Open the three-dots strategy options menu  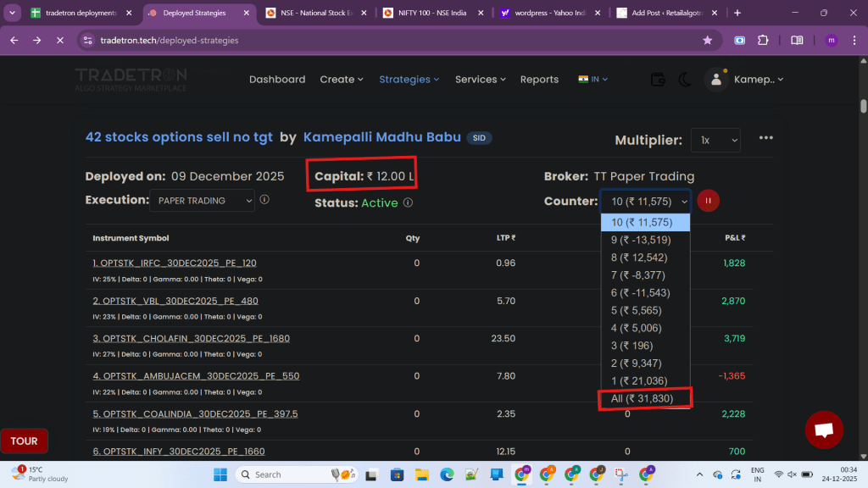coord(766,138)
